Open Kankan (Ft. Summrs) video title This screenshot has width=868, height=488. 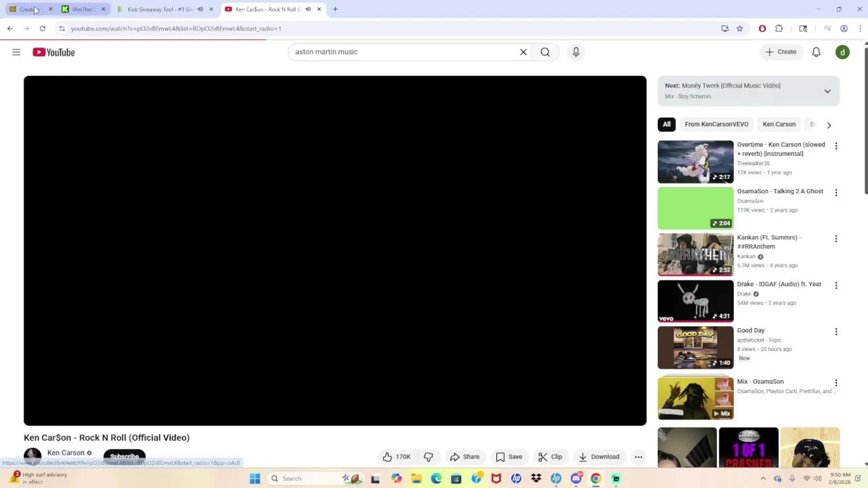coord(769,242)
